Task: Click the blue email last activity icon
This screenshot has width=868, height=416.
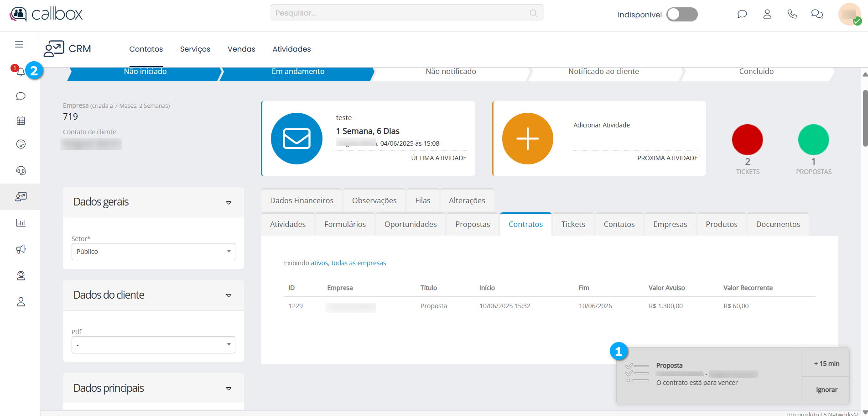Action: click(296, 138)
